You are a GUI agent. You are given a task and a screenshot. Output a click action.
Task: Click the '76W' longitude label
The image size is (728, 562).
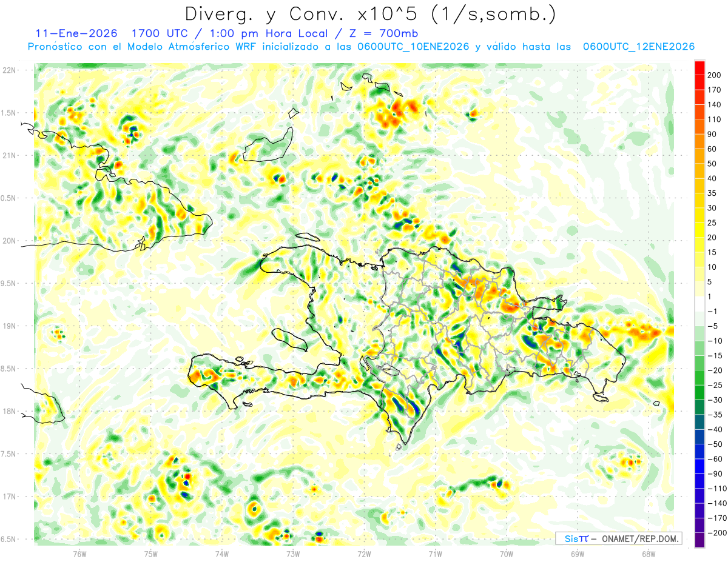(79, 554)
